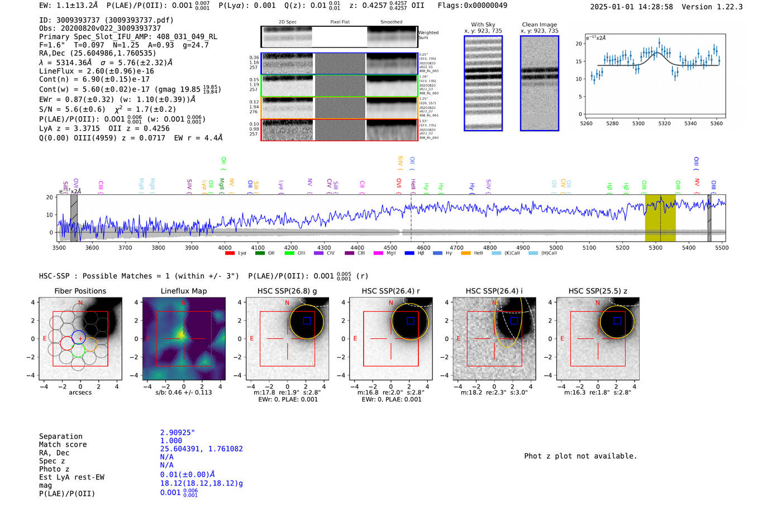Select the blue-framed 2D fiber spectrum row
782x532 pixels.
339,64
